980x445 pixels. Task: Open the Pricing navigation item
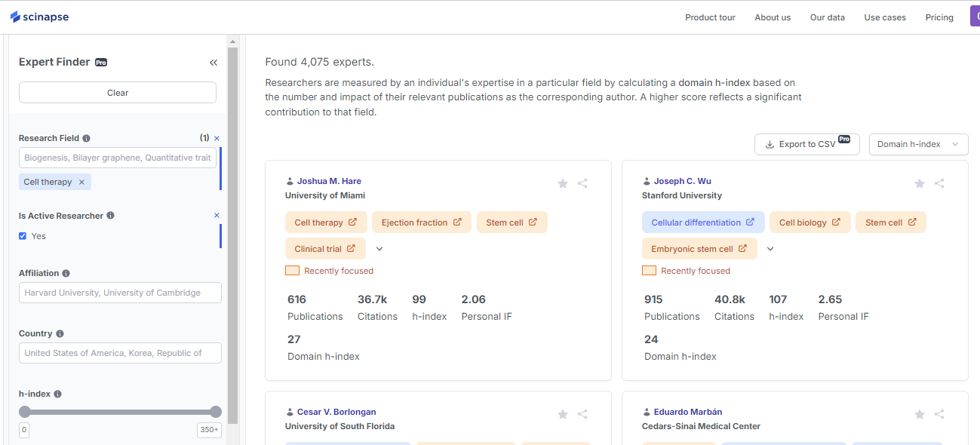(939, 17)
